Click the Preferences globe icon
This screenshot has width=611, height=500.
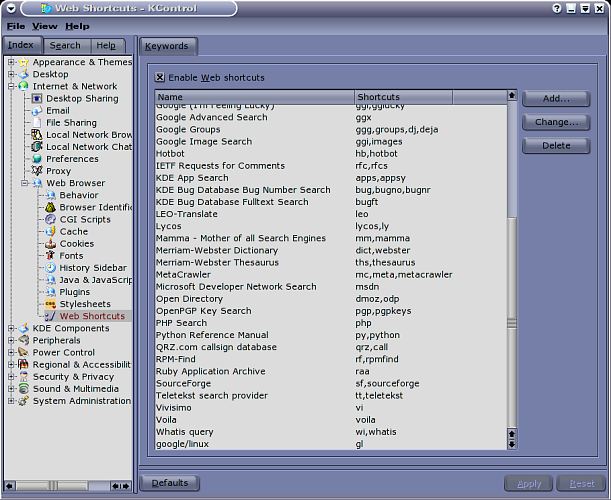pos(37,159)
